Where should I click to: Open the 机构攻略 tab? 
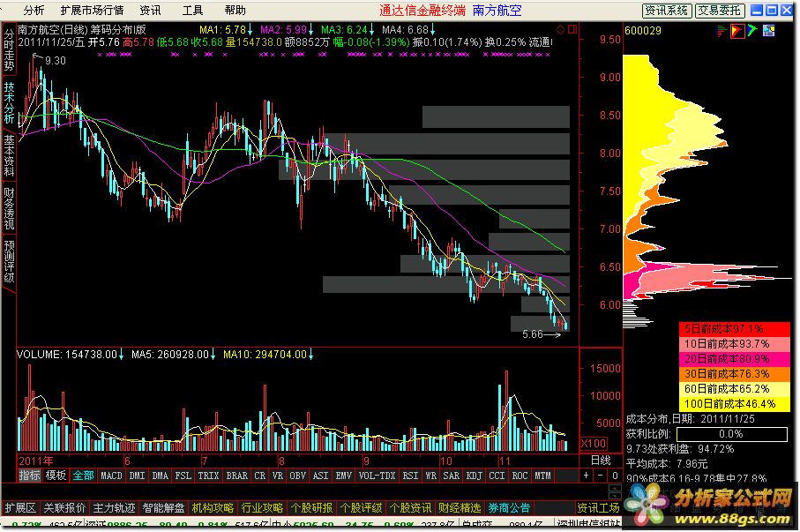213,508
